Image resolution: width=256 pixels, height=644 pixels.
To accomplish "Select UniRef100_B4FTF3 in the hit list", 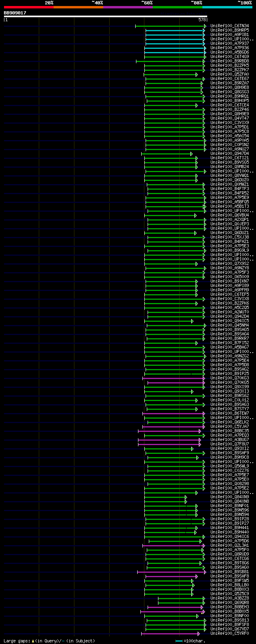I will point(230,189).
